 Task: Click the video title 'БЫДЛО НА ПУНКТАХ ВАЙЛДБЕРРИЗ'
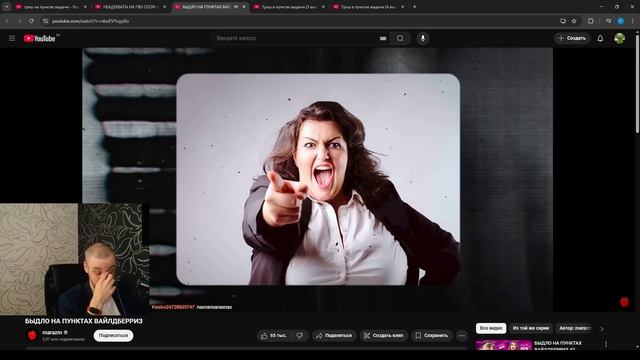pyautogui.click(x=84, y=321)
